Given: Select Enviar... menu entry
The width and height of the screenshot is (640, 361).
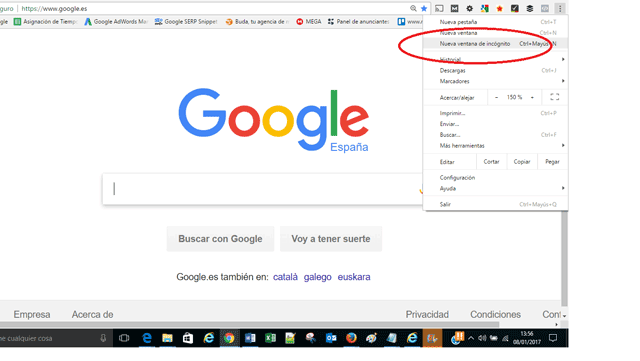Looking at the screenshot, I should coord(496,124).
